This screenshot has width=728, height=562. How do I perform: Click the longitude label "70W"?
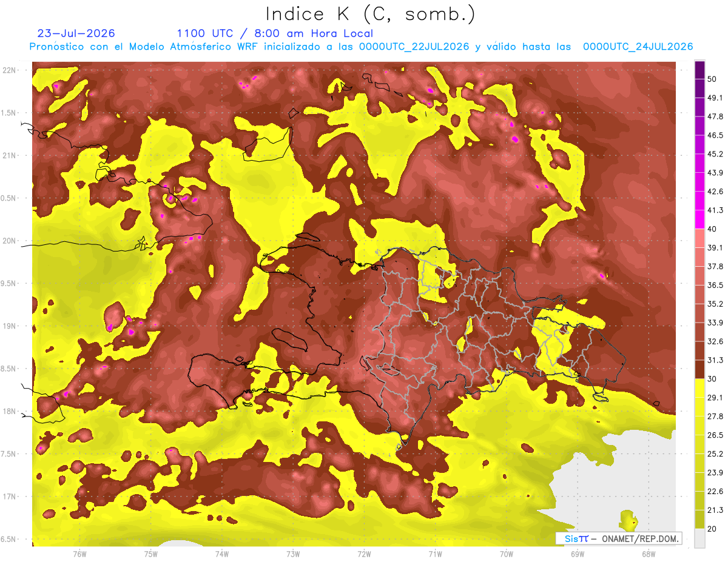(507, 554)
